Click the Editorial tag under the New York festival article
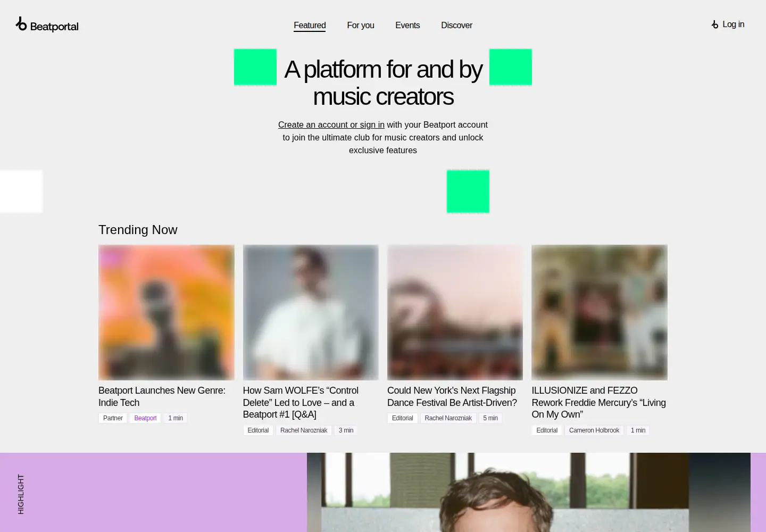Viewport: 766px width, 532px height. 402,418
